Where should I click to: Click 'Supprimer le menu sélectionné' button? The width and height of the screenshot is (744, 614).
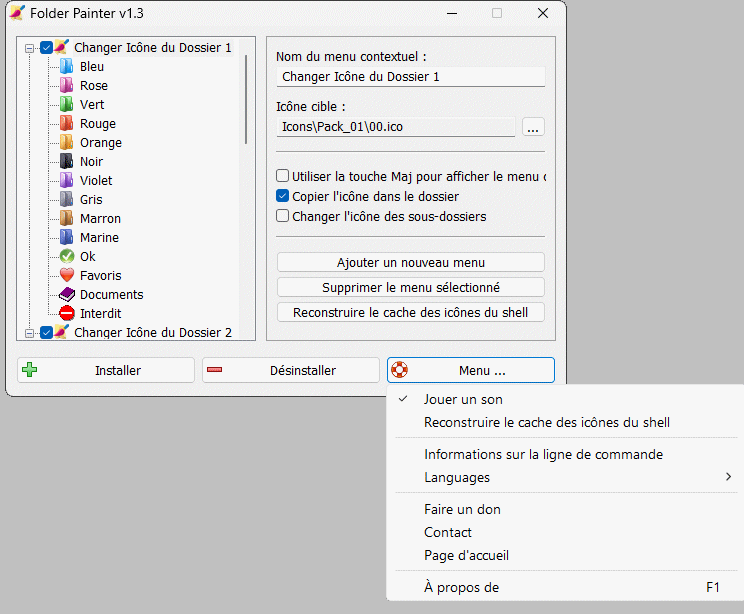pyautogui.click(x=411, y=287)
